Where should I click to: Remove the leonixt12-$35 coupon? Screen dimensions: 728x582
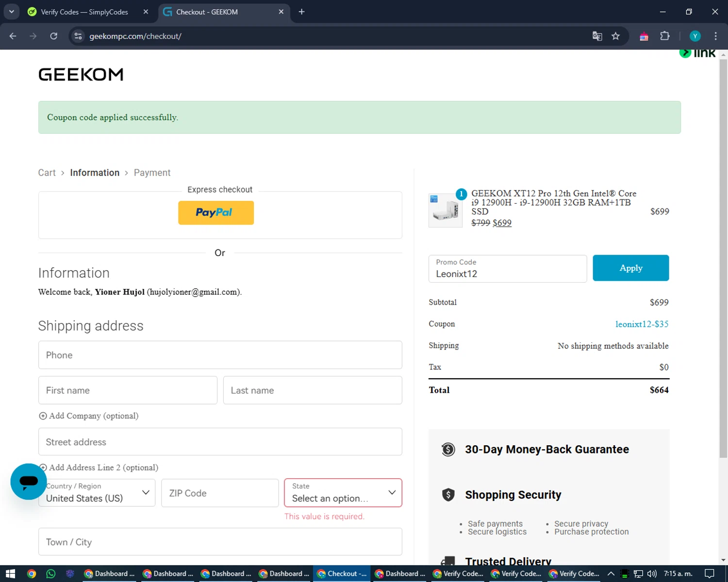642,324
